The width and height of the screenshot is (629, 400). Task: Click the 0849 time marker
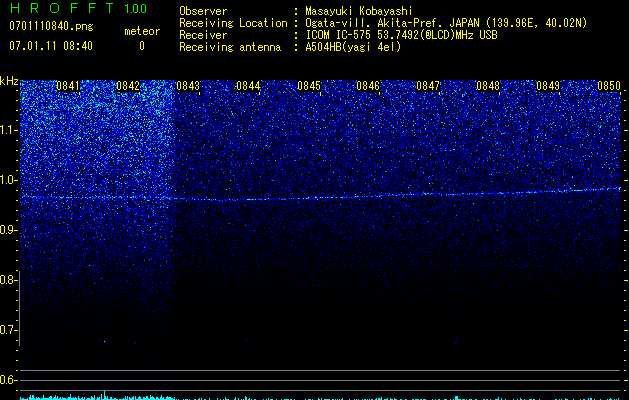click(548, 86)
